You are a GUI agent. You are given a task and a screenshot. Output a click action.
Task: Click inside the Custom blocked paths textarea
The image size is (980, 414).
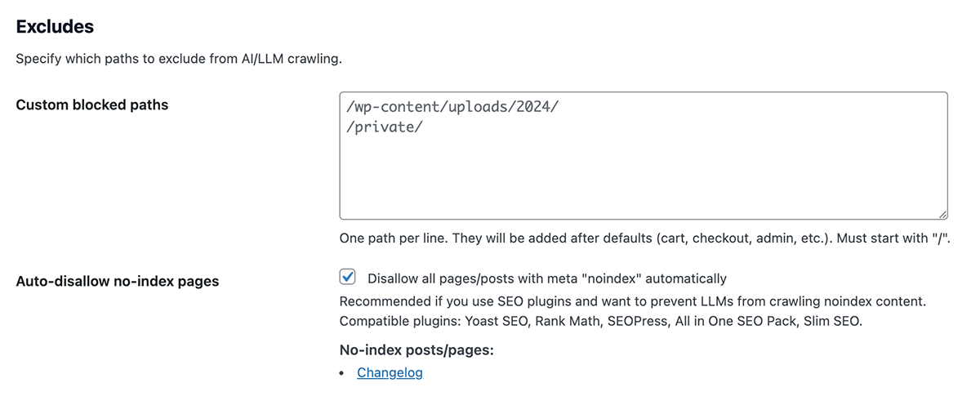[644, 156]
